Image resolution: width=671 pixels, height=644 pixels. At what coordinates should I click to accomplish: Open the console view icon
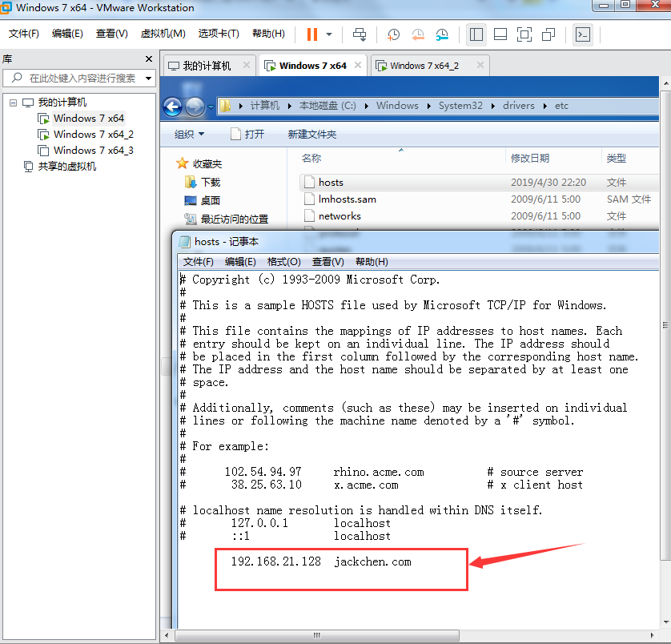(583, 34)
